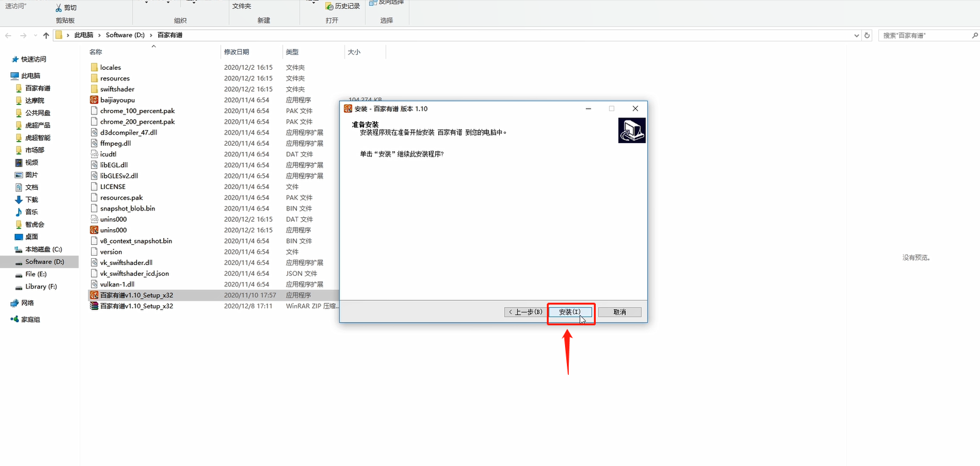
Task: Select the 视频 film icon in sidebar
Action: [19, 163]
